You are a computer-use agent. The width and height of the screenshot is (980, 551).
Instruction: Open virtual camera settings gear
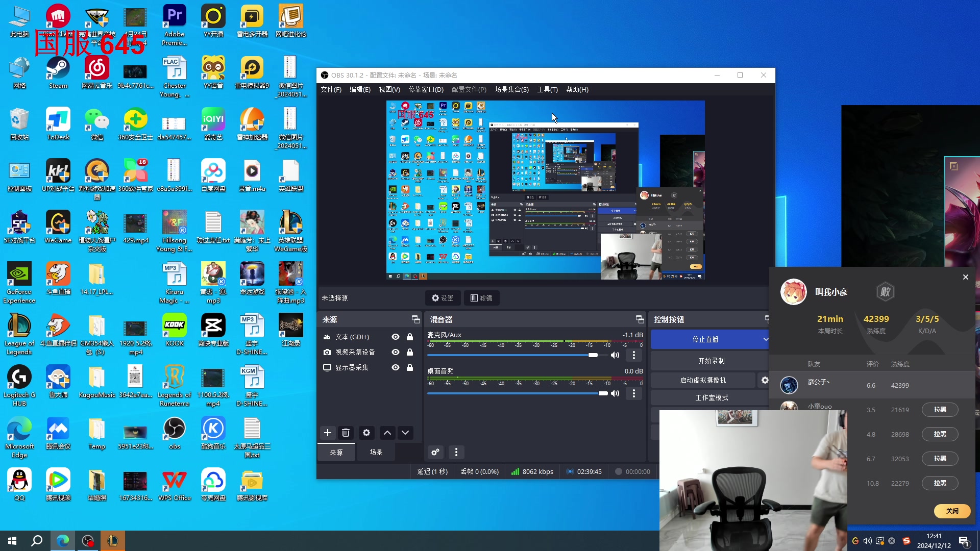click(765, 380)
